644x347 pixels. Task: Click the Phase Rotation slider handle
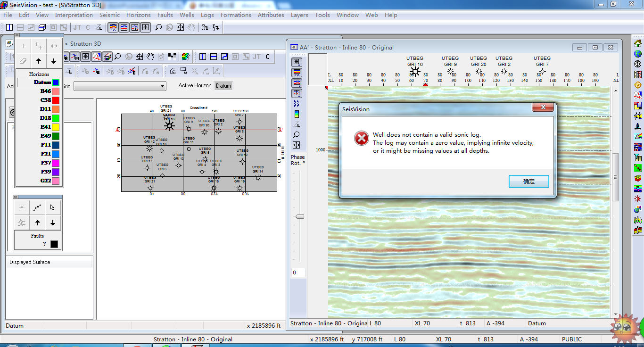pos(299,216)
